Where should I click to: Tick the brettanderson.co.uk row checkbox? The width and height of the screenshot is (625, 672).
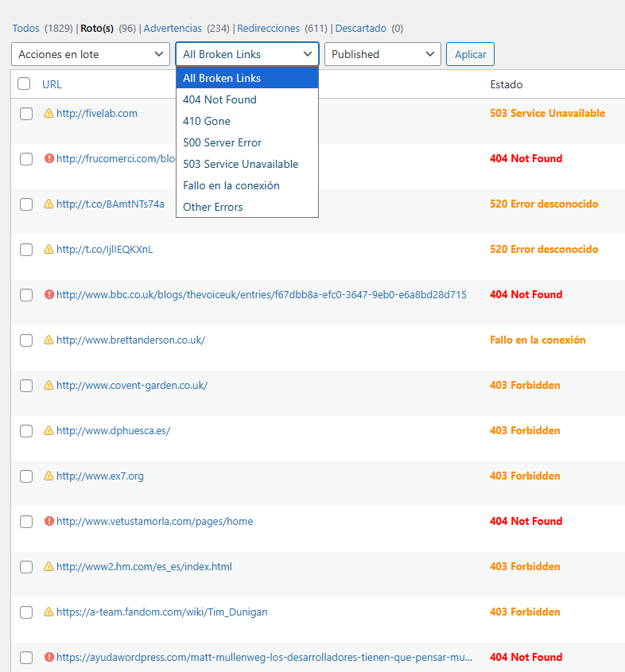point(26,340)
